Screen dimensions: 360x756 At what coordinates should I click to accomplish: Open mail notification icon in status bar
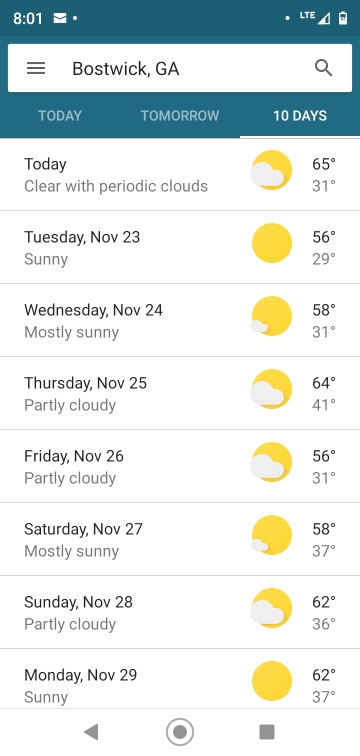click(x=60, y=18)
